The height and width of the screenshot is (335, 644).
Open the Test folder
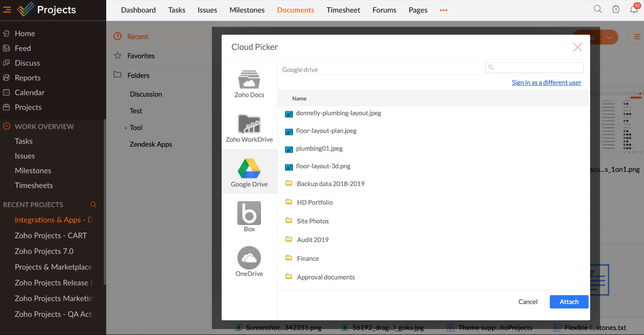pos(136,111)
